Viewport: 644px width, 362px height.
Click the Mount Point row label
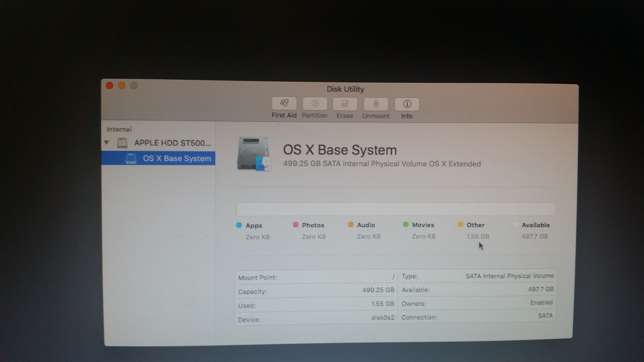tap(257, 277)
